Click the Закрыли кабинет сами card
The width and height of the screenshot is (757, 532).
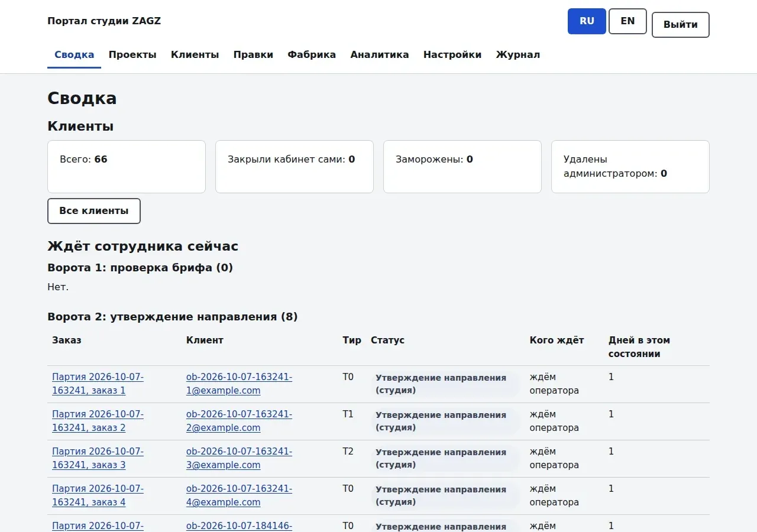(295, 167)
